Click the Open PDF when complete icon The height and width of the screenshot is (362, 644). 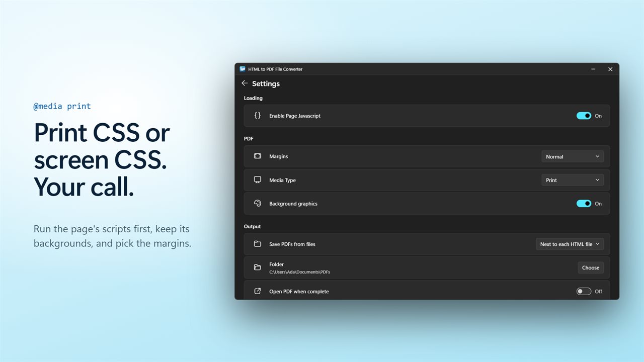click(258, 291)
